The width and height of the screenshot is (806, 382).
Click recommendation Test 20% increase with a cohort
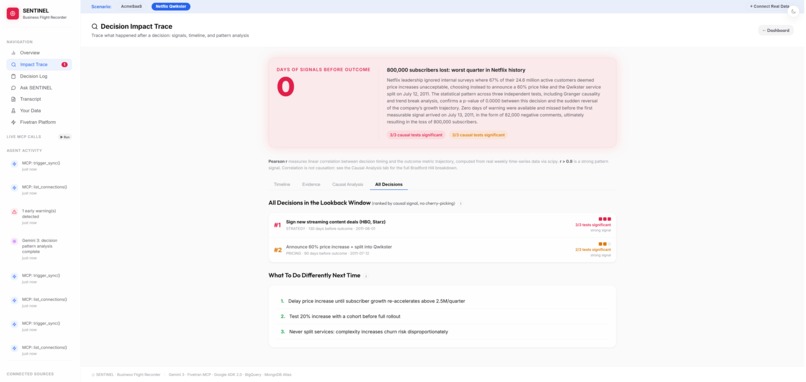tap(344, 316)
